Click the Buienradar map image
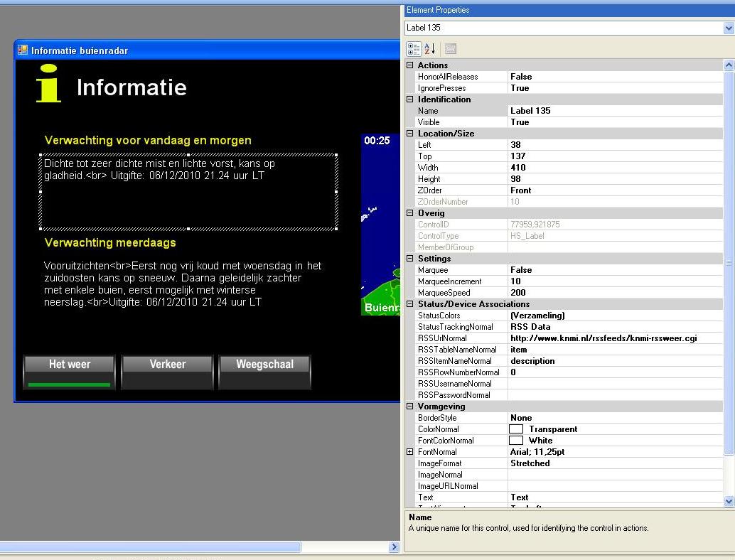Viewport: 735px width, 560px height. coord(380,225)
